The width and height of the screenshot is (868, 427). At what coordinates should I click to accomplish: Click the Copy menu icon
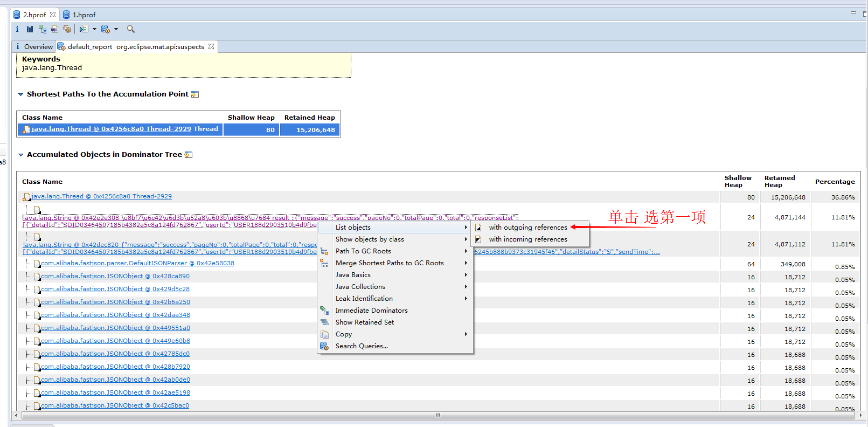tap(324, 334)
